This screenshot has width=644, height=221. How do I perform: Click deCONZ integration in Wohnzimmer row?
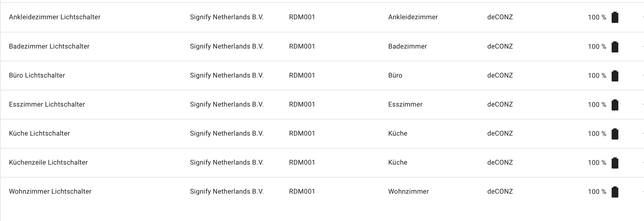point(500,191)
